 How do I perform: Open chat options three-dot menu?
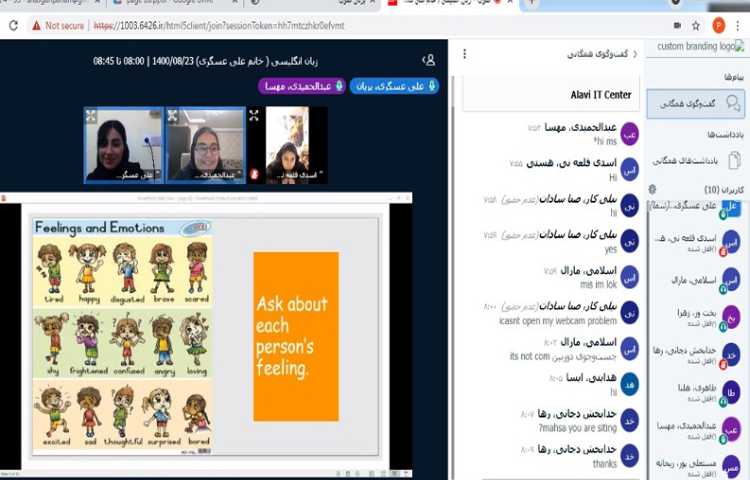(464, 54)
